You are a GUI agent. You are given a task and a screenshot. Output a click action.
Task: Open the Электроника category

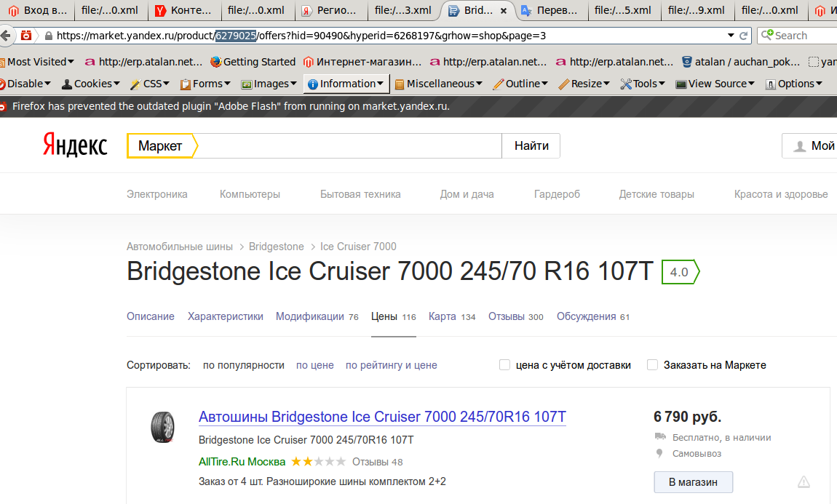tap(157, 194)
